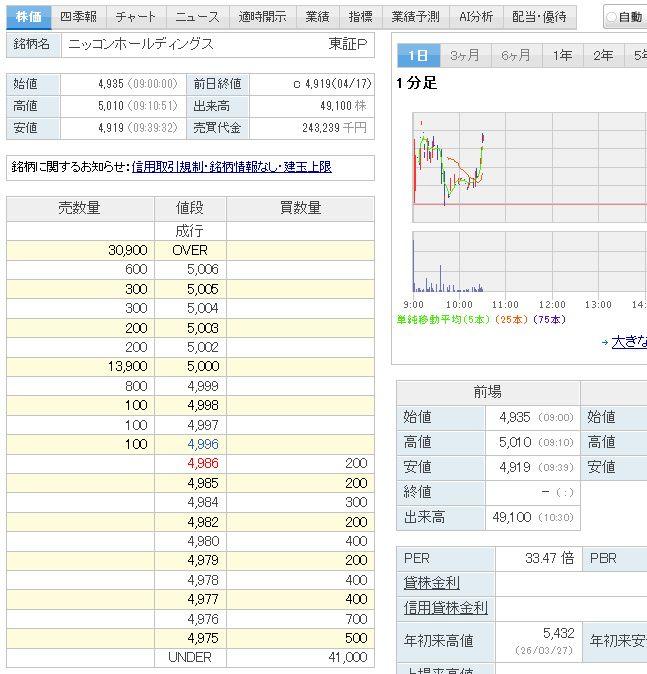The width and height of the screenshot is (647, 674).
Task: Click the 4,984 bid price
Action: pos(202,502)
